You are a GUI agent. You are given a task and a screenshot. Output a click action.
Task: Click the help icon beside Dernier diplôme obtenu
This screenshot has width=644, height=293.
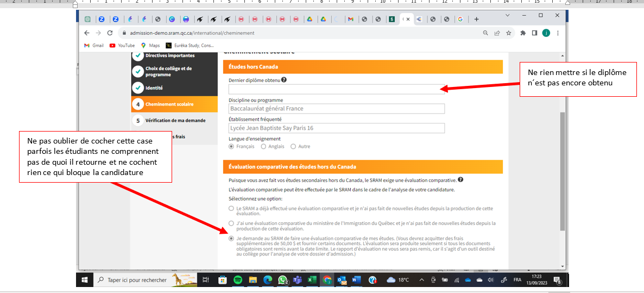[x=284, y=80]
